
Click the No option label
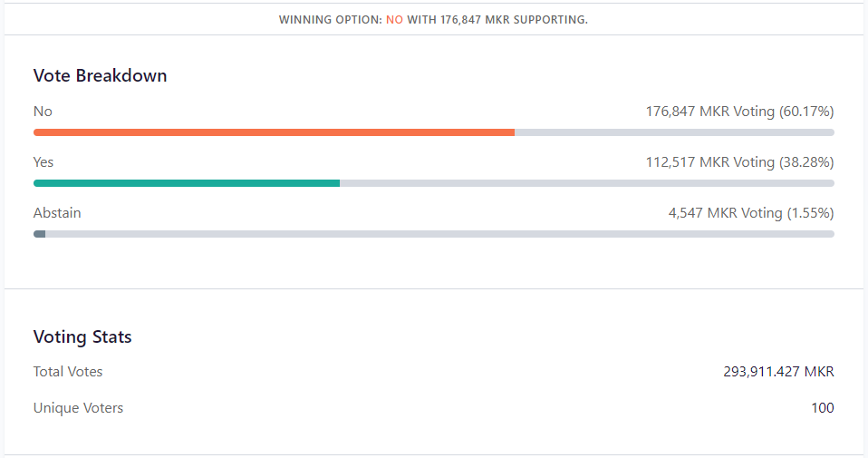[43, 112]
